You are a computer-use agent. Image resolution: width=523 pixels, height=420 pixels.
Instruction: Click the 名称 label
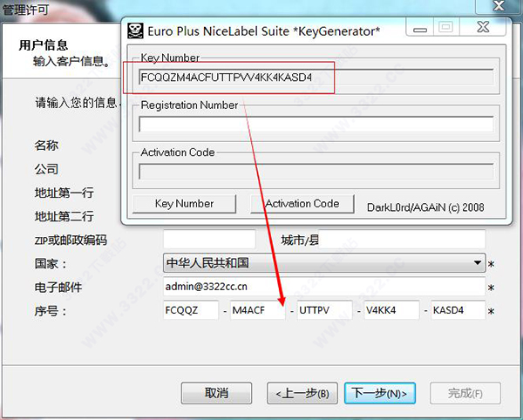[46, 146]
